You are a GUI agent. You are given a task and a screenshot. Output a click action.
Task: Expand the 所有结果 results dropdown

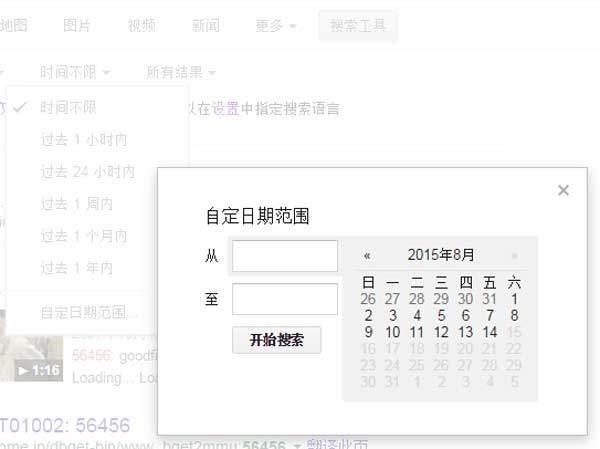point(181,71)
